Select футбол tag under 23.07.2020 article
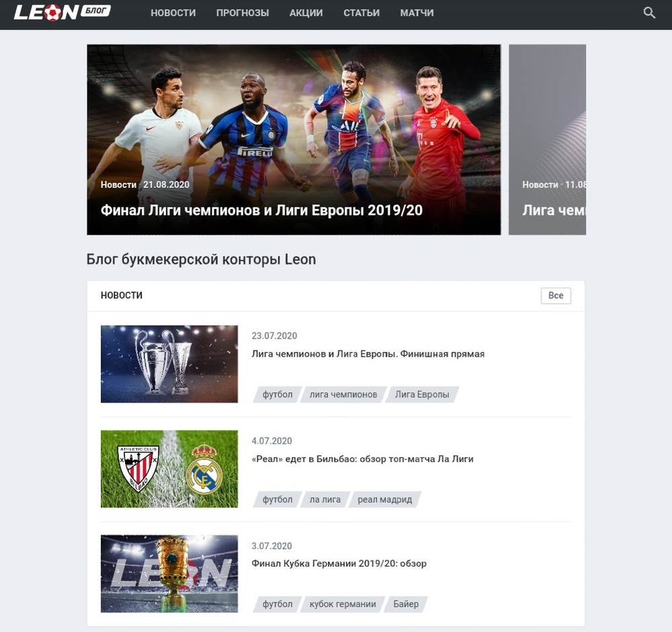This screenshot has height=632, width=672. click(x=278, y=394)
